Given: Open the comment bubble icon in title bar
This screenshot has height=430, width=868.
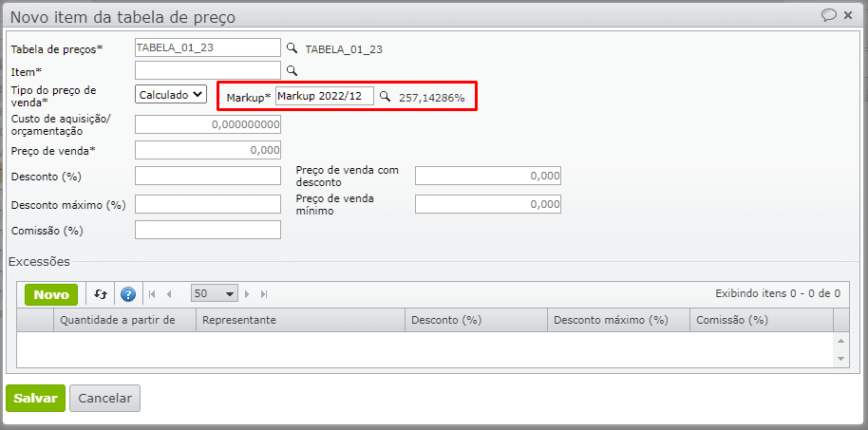Looking at the screenshot, I should (829, 15).
